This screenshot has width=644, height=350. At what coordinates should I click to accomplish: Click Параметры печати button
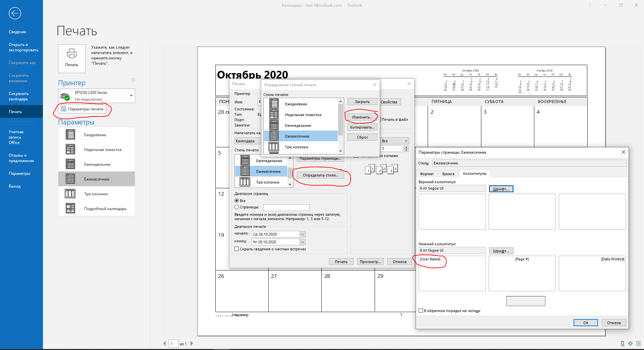(x=82, y=109)
